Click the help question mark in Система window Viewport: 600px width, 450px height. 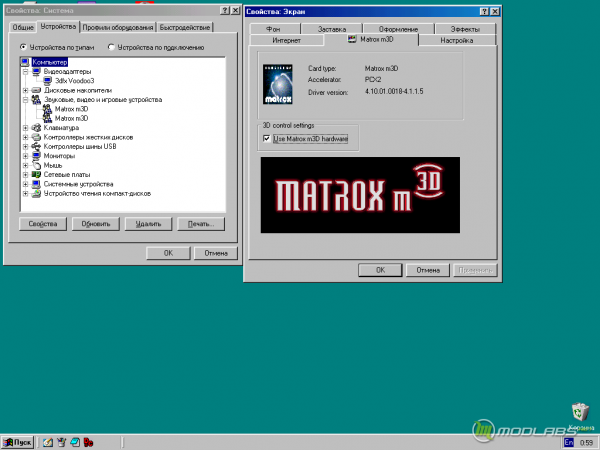(x=225, y=10)
